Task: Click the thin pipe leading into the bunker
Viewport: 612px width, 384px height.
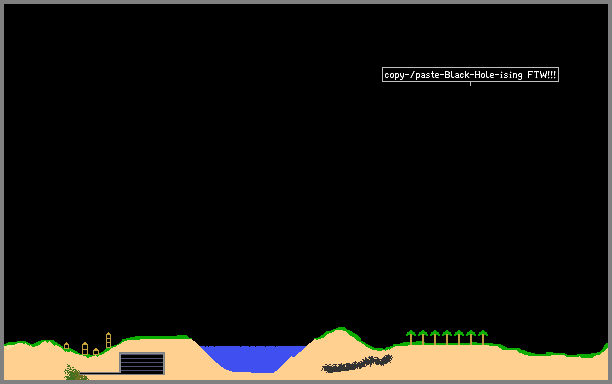Action: (x=100, y=373)
